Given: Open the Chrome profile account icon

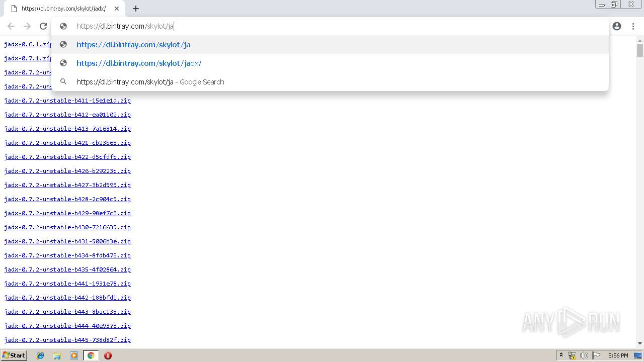Looking at the screenshot, I should pos(617,26).
